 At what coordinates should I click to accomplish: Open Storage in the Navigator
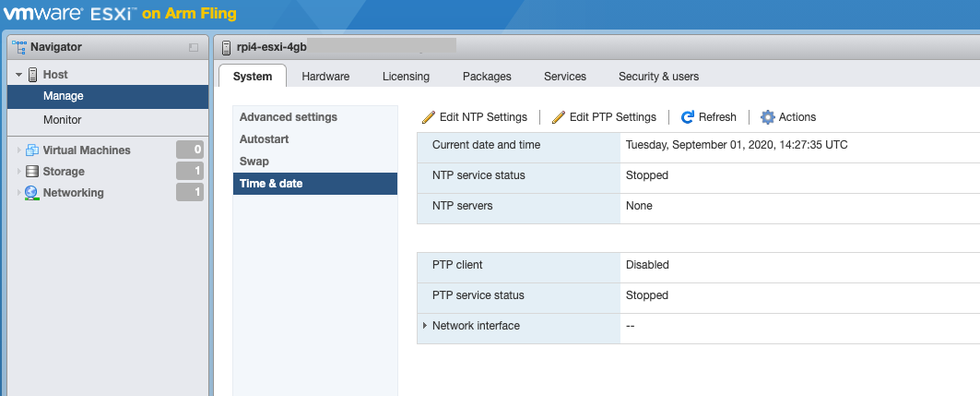(x=63, y=172)
